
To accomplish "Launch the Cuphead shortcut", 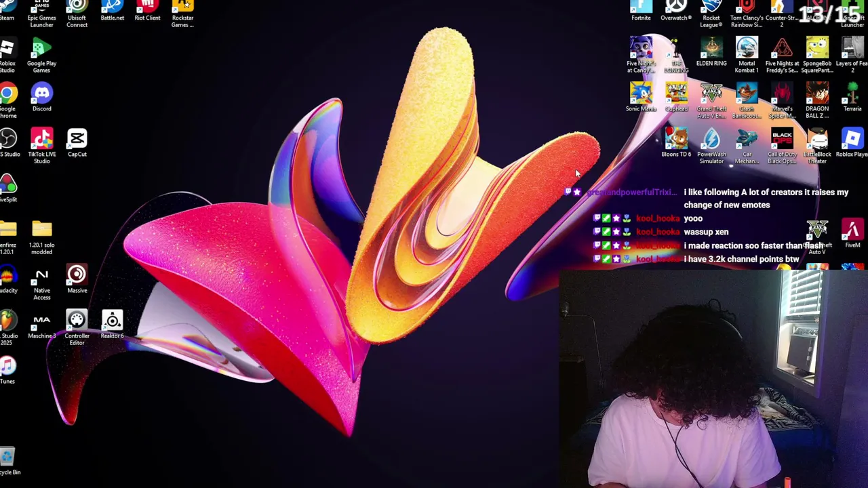I will pyautogui.click(x=676, y=98).
